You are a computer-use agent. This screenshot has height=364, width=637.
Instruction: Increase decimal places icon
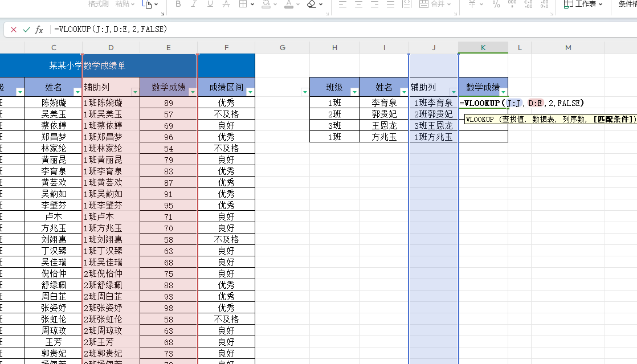tap(528, 4)
